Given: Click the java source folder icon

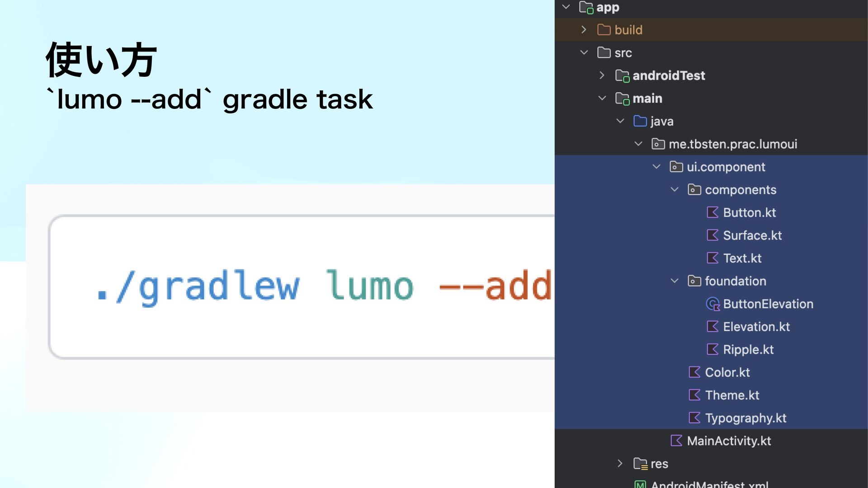Looking at the screenshot, I should click(640, 121).
